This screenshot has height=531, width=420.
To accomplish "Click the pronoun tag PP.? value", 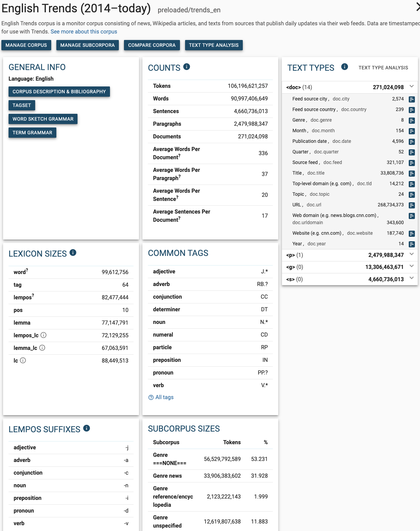I will tap(263, 372).
